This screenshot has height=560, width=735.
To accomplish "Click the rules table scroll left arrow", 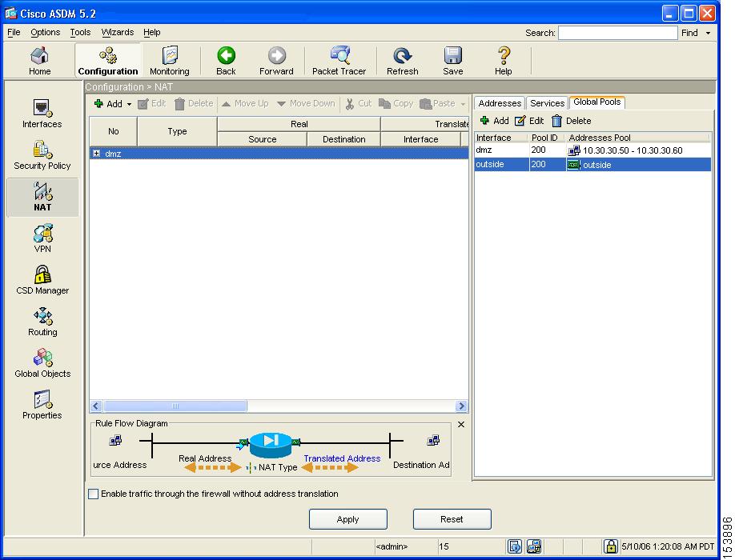I will pyautogui.click(x=96, y=406).
